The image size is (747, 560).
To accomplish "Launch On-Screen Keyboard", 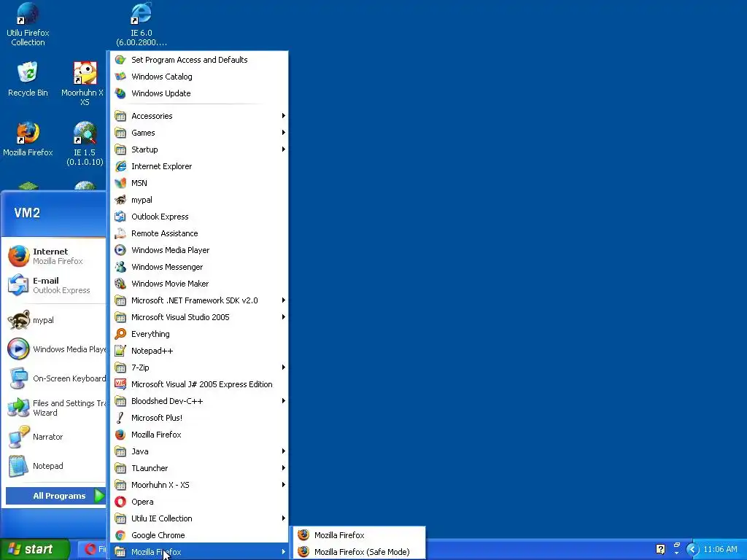I will 55,378.
